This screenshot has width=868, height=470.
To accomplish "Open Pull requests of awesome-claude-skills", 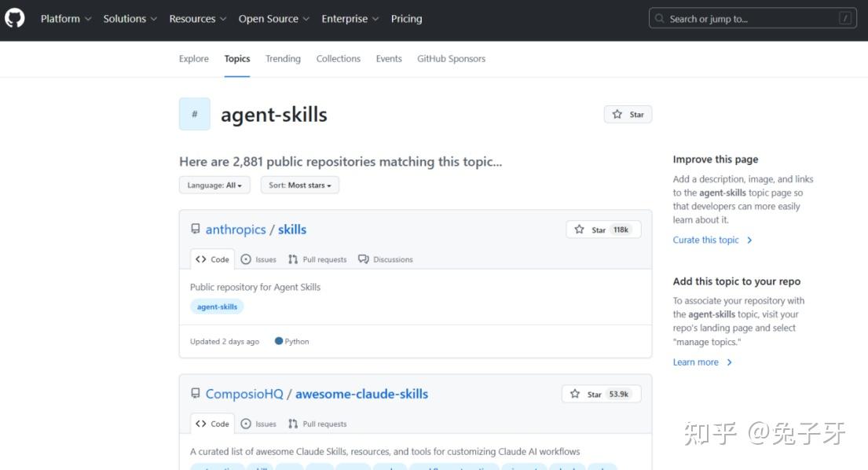I will (x=317, y=424).
